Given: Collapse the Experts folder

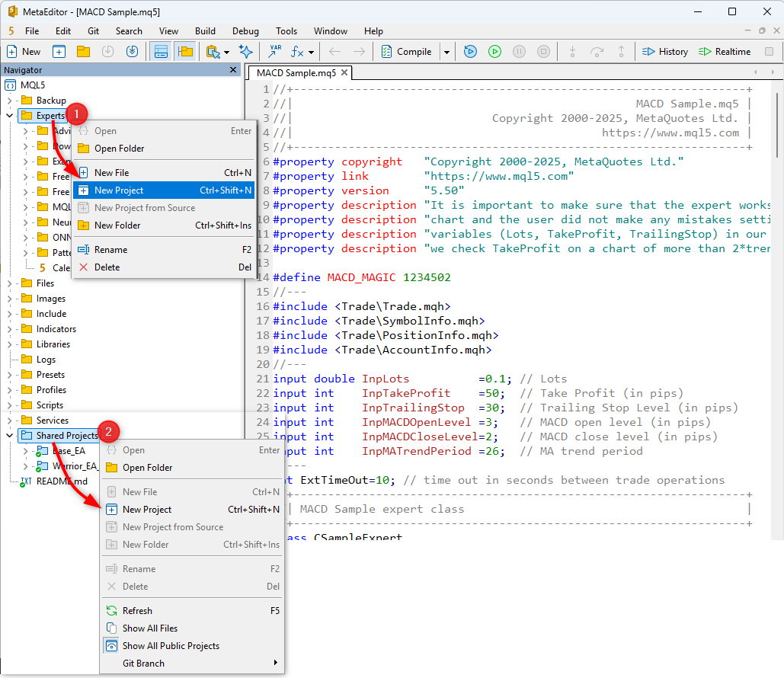Looking at the screenshot, I should click(x=9, y=116).
